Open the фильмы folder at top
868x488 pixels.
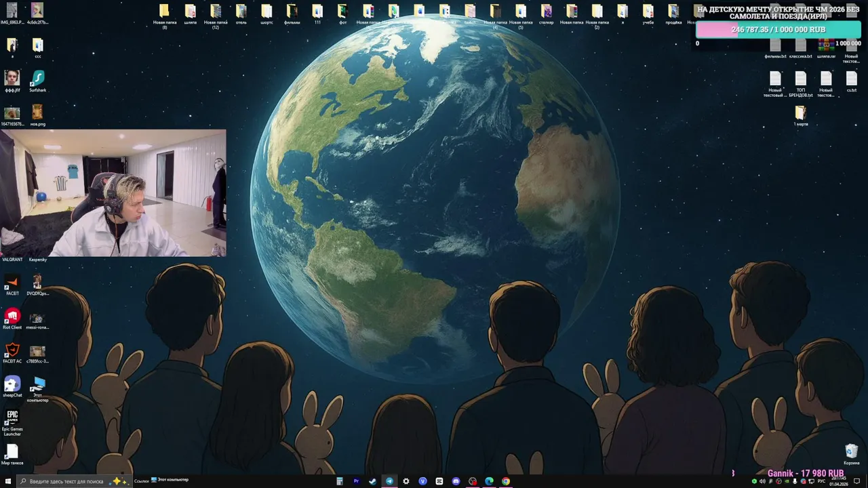tap(292, 14)
